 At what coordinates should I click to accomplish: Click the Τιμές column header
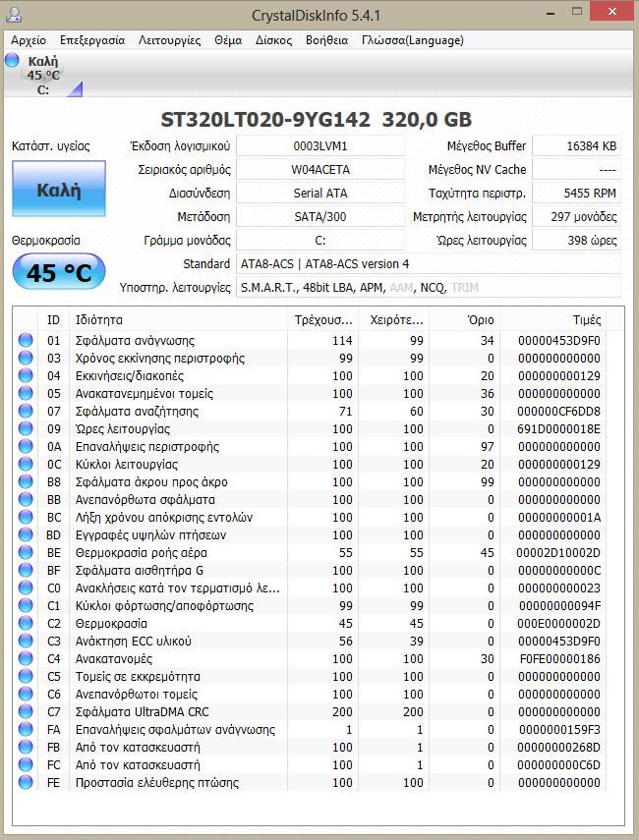click(553, 320)
